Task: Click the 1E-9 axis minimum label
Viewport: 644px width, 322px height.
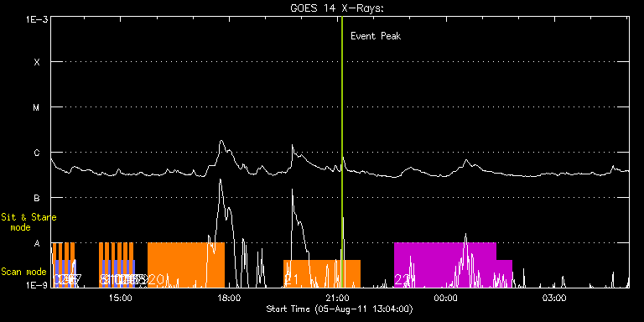Action: (37, 285)
